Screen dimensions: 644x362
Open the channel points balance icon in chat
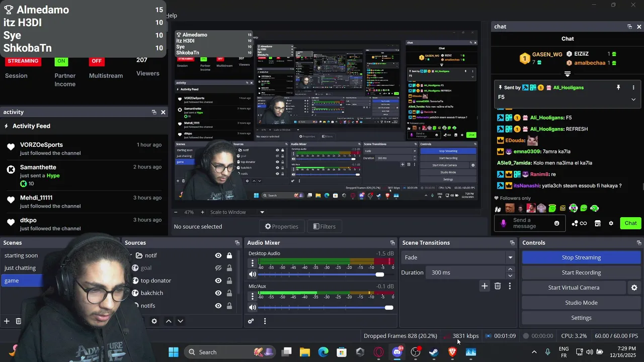(x=579, y=223)
